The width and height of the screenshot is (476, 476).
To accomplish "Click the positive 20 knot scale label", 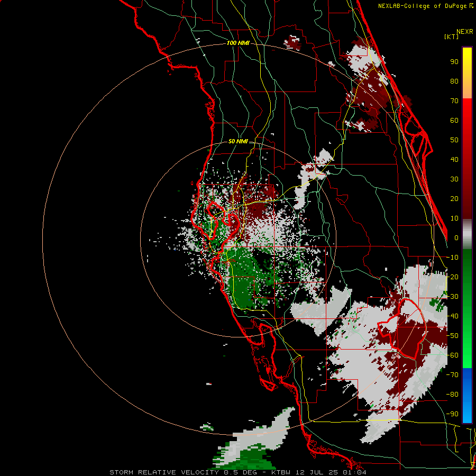I will tap(454, 198).
